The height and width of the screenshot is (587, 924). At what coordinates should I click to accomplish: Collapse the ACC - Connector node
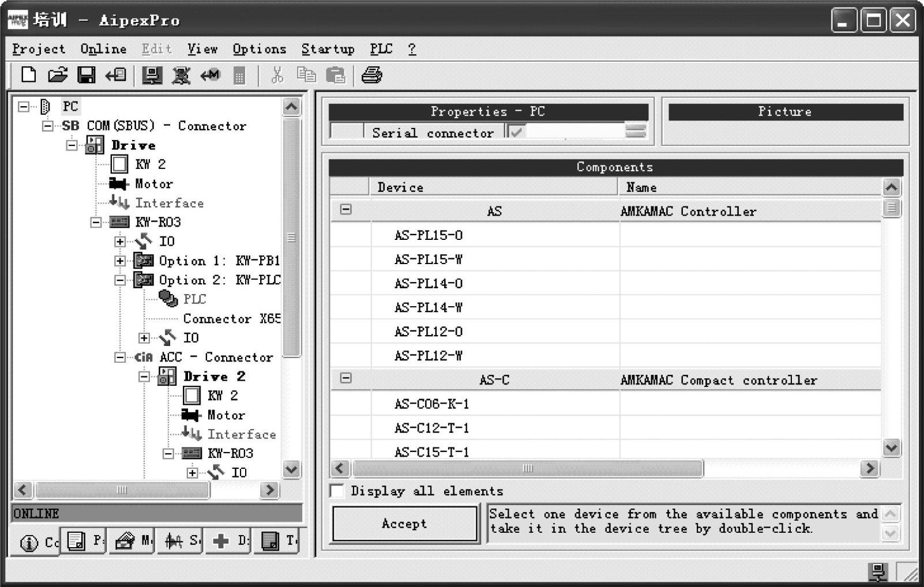(120, 358)
